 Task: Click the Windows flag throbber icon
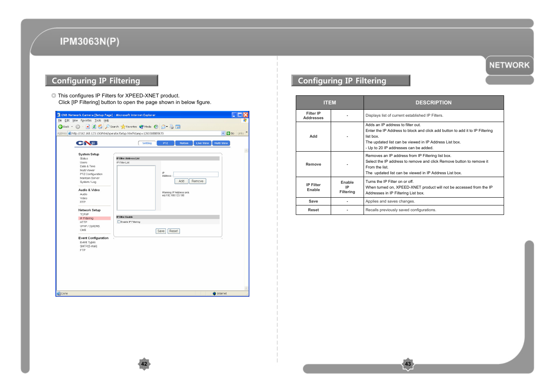245,120
